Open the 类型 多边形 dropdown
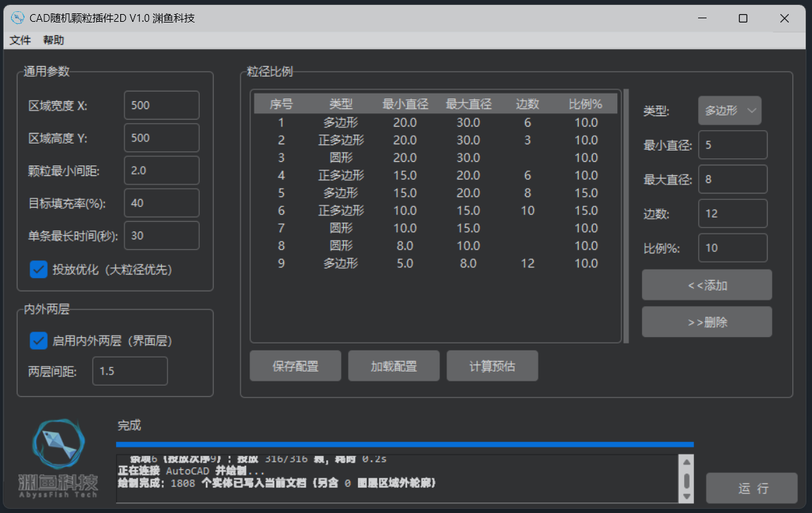This screenshot has width=812, height=513. pos(730,110)
